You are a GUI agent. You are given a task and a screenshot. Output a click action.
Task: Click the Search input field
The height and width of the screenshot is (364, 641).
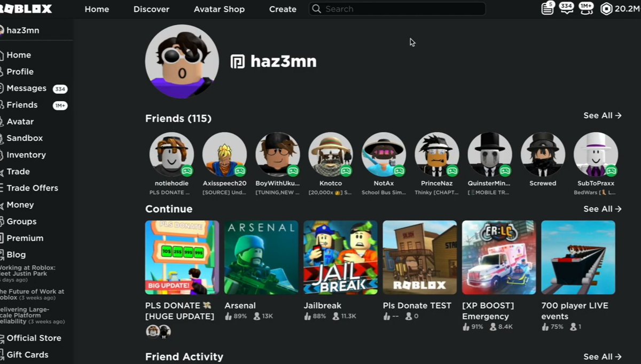point(397,9)
